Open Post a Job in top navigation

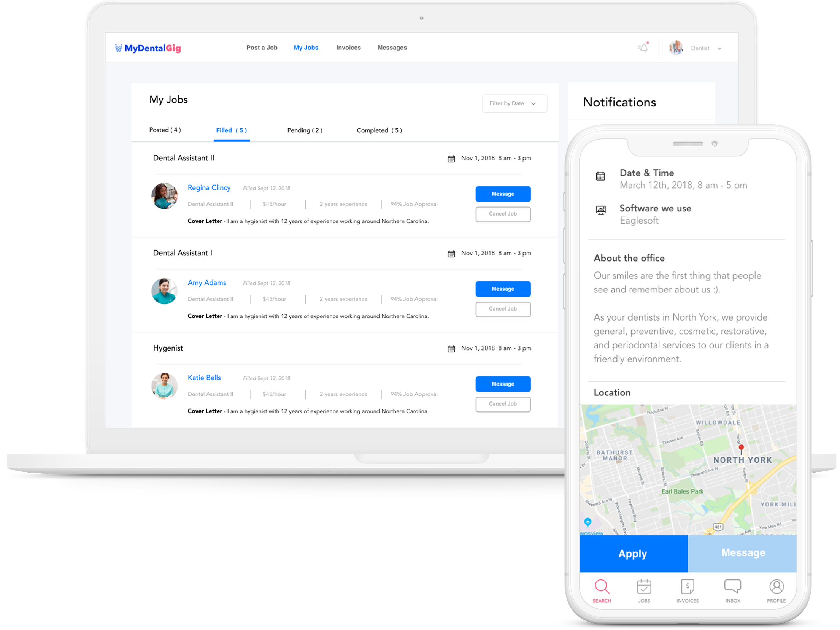click(262, 48)
